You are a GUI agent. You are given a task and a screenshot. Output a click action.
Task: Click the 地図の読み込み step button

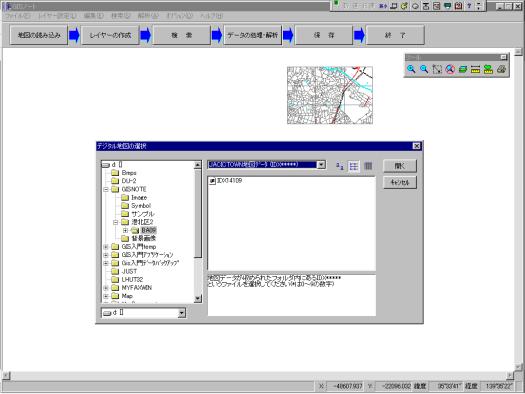click(39, 35)
